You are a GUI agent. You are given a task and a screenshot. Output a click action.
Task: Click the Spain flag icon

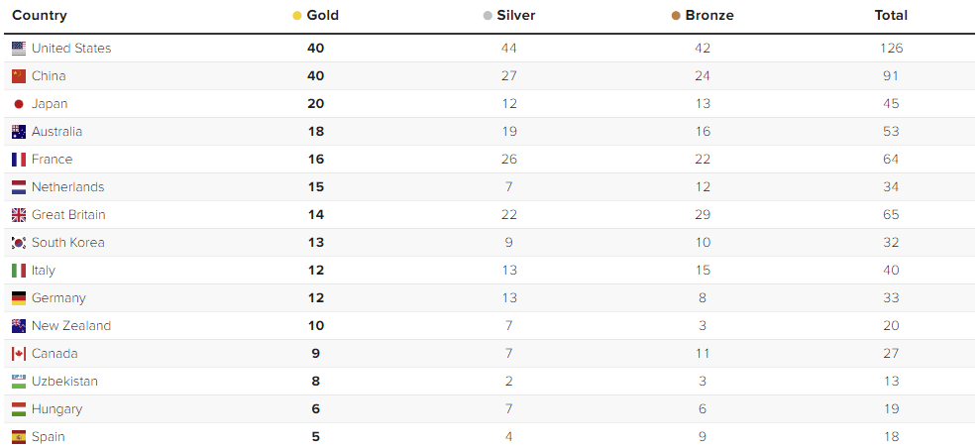point(19,437)
